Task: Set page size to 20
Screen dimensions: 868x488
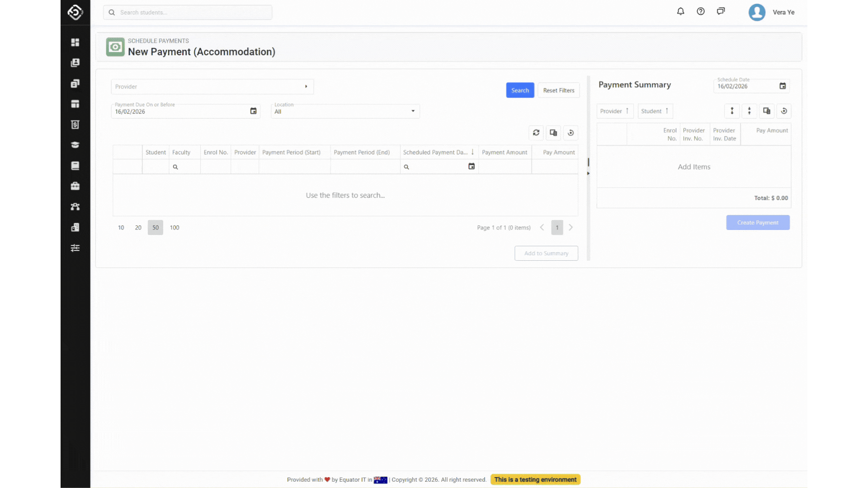Action: (x=138, y=228)
